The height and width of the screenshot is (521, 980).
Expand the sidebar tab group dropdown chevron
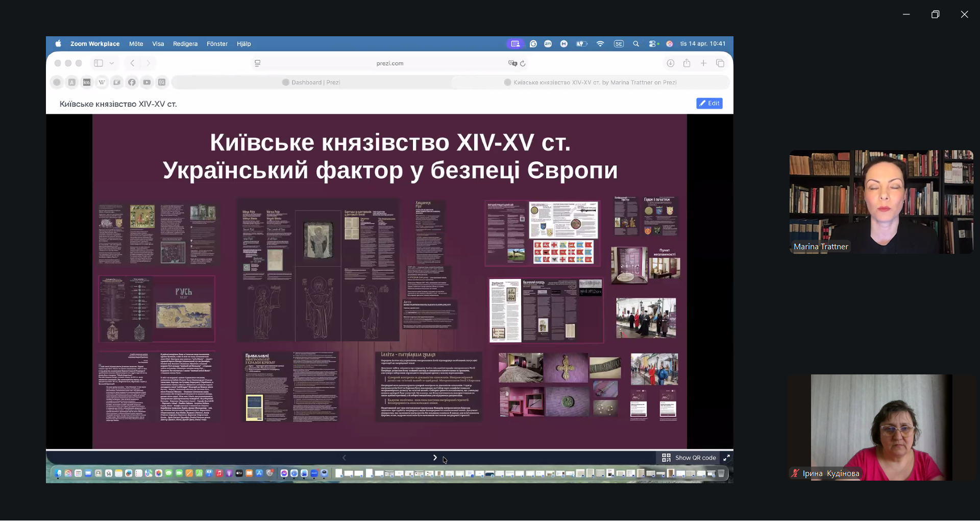[x=111, y=63]
